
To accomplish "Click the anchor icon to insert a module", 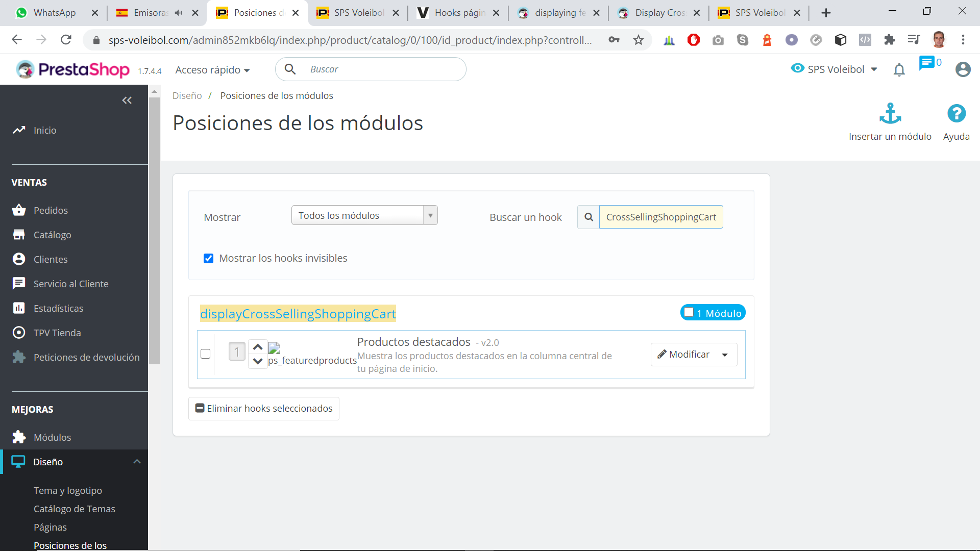I will tap(890, 113).
